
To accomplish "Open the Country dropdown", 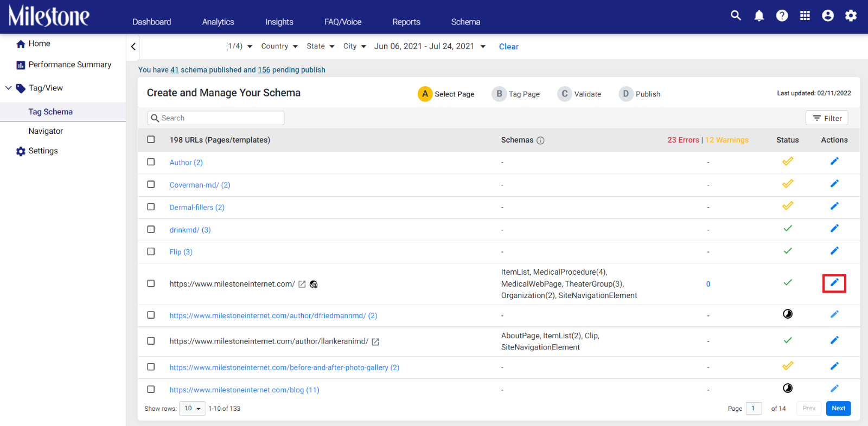I will tap(279, 47).
